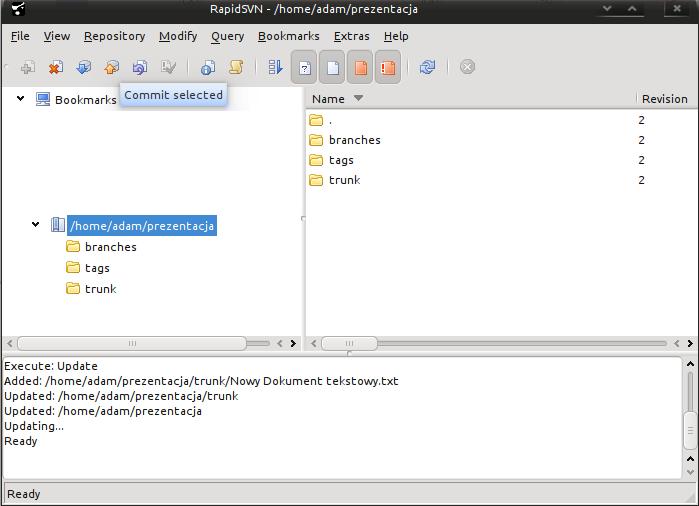
Task: Collapse the Bookmarks tree root
Action: (x=21, y=99)
